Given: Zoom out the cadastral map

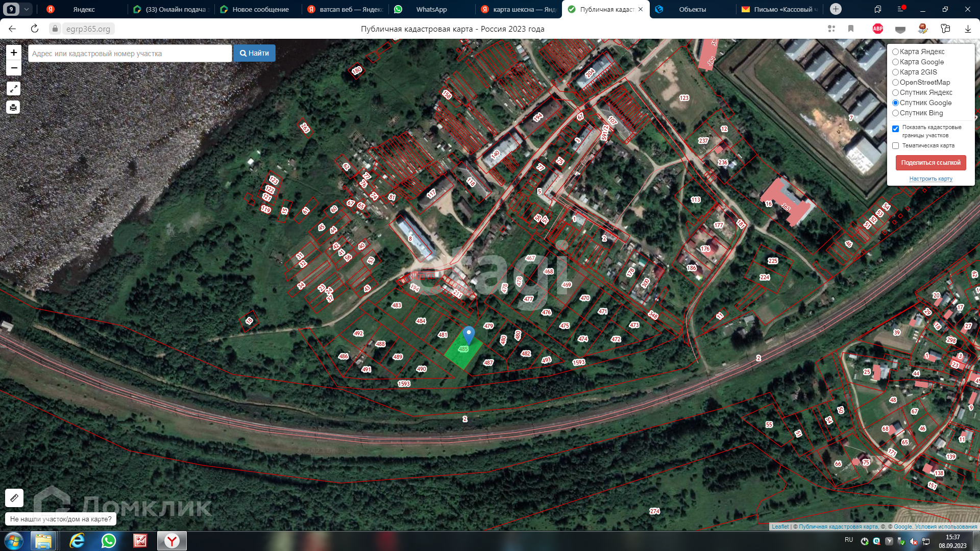Looking at the screenshot, I should click(14, 68).
